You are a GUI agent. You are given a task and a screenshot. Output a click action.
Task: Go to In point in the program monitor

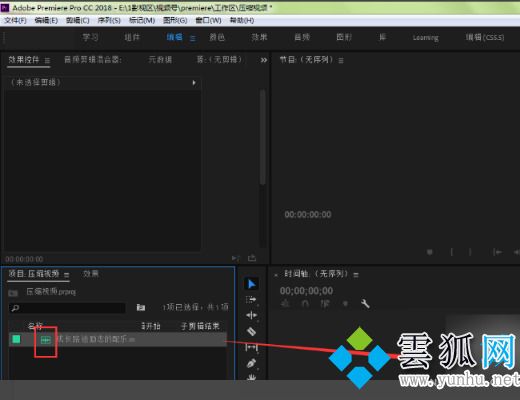[x=497, y=252]
